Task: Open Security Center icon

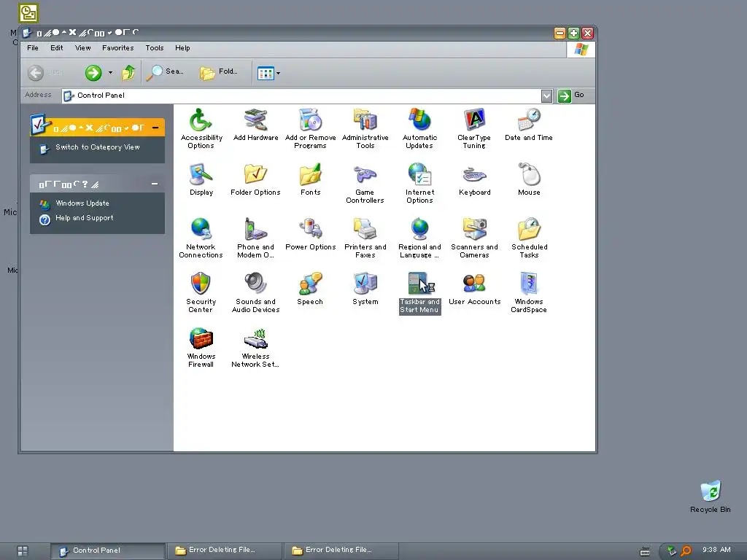Action: pos(201,292)
